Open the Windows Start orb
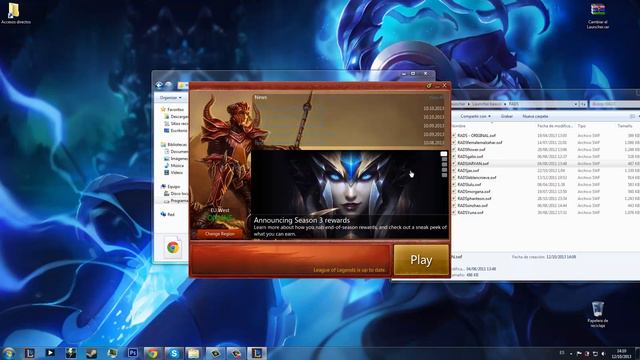This screenshot has width=640, height=360. (x=8, y=353)
